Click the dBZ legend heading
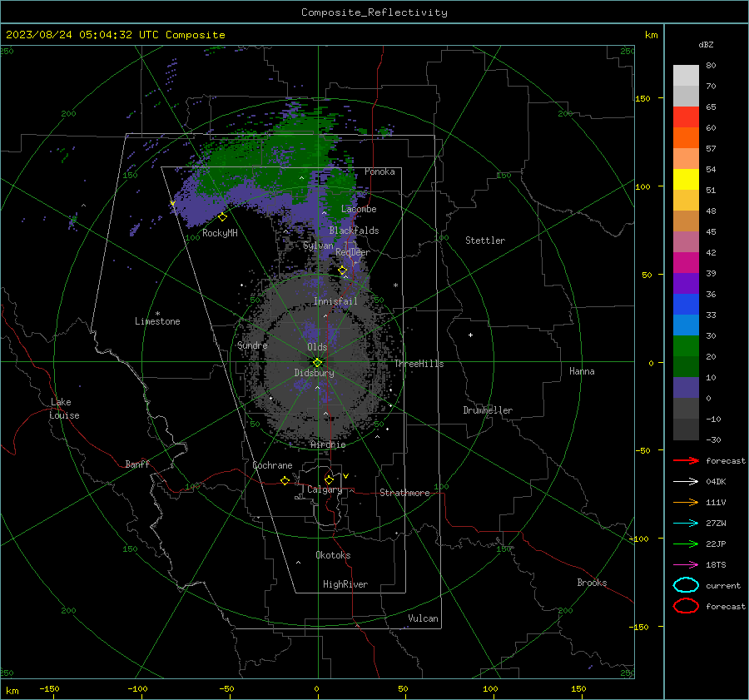749x700 pixels. (x=706, y=44)
